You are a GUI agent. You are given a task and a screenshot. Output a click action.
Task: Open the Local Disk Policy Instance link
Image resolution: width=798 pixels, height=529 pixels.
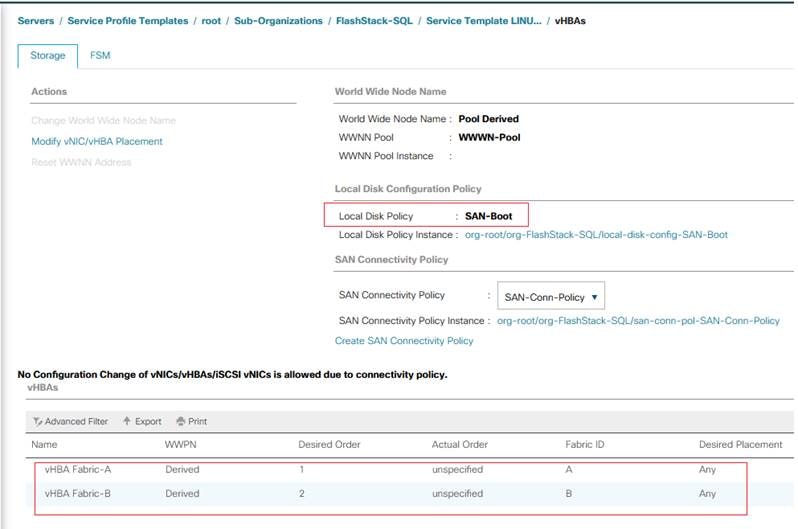click(x=596, y=235)
